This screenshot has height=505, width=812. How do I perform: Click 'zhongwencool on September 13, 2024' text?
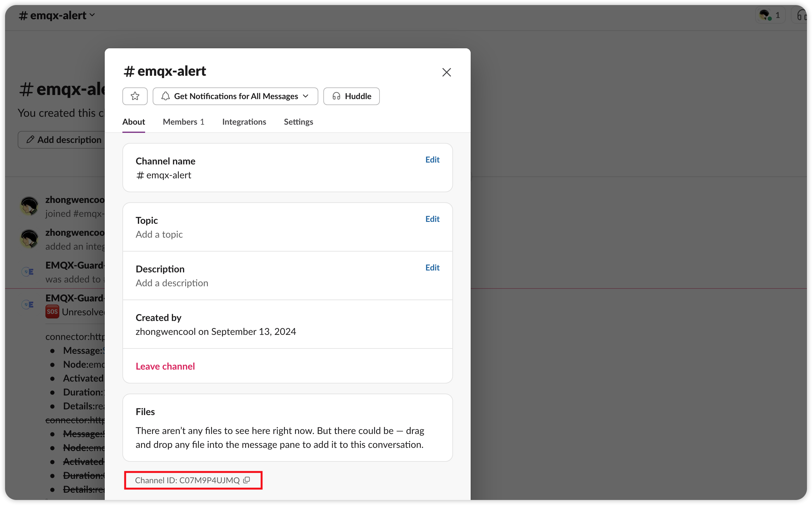pyautogui.click(x=215, y=331)
